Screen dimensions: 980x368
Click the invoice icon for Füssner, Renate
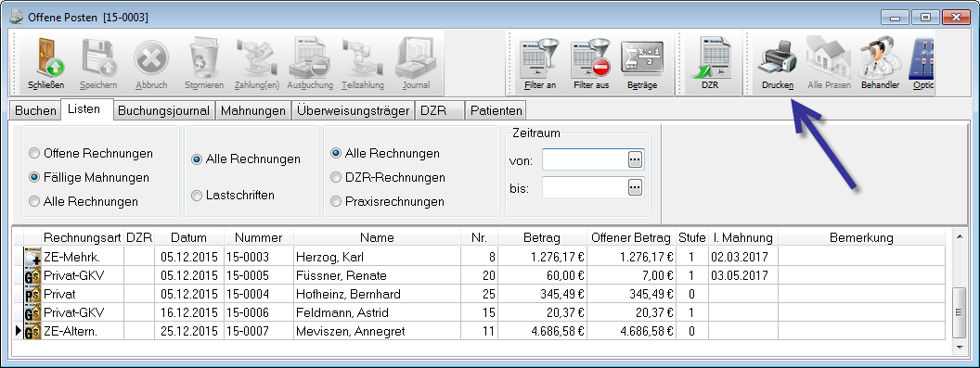[x=32, y=275]
